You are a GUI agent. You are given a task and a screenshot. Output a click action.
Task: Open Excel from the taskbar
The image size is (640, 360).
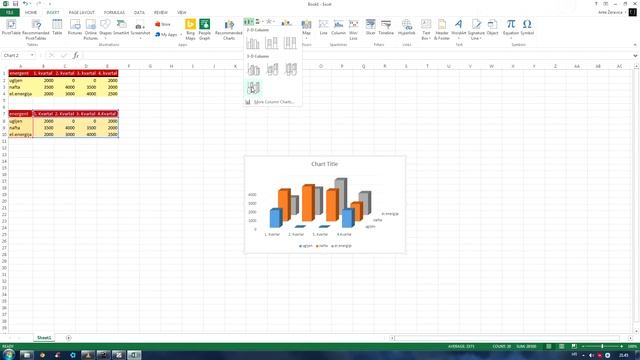pyautogui.click(x=134, y=355)
